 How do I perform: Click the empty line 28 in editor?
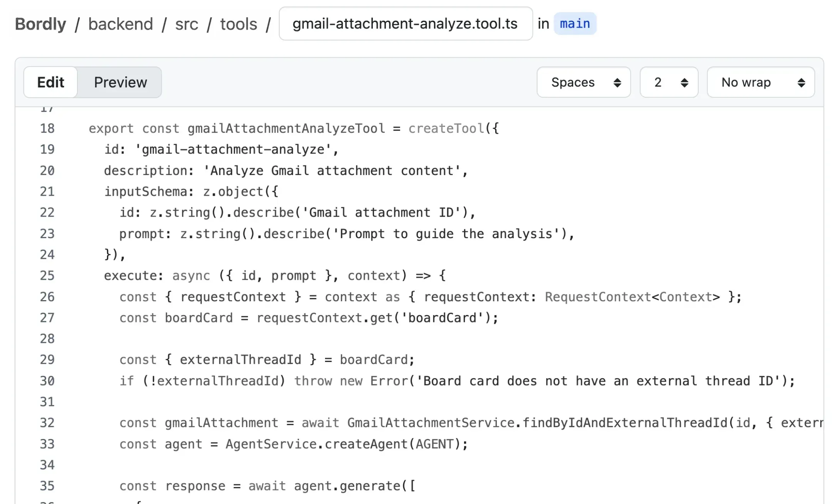point(270,339)
